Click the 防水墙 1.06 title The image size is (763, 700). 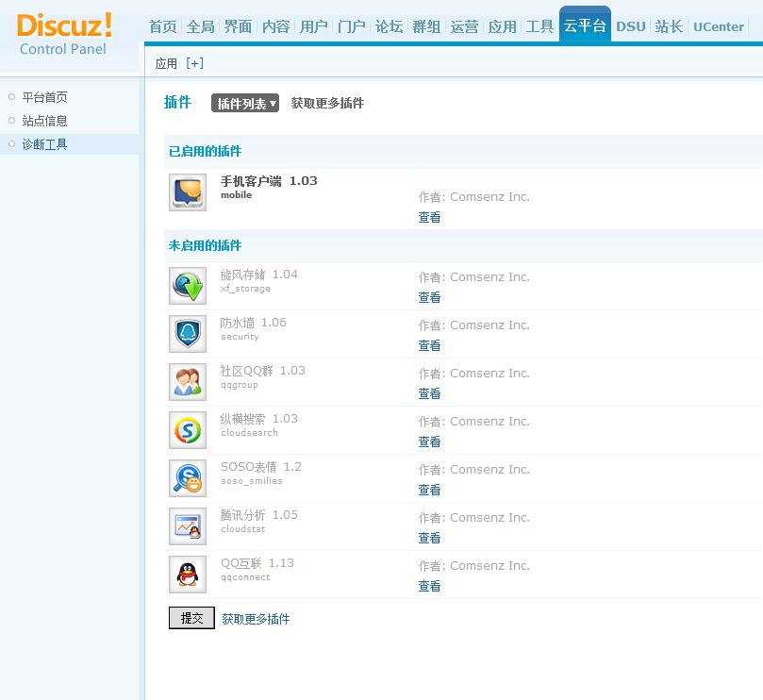[253, 323]
